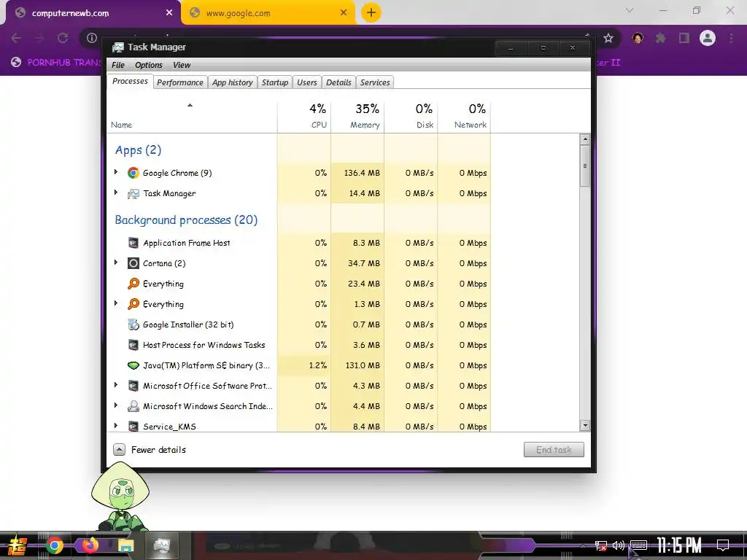Switch to the www.google.com browser tab
The width and height of the screenshot is (747, 560).
268,13
